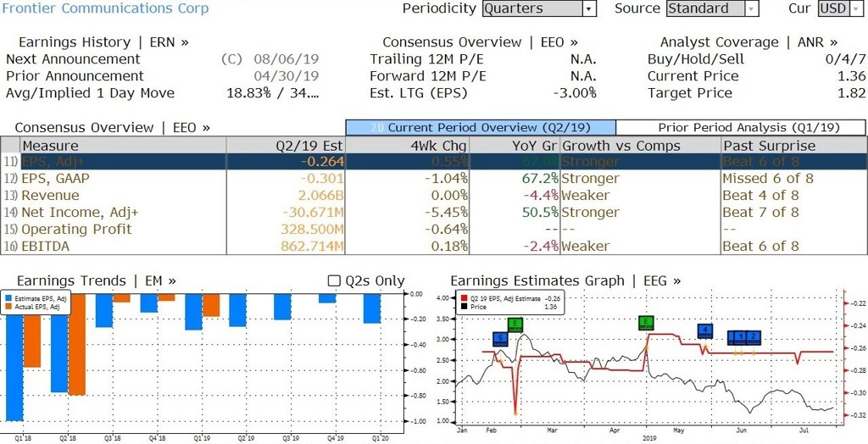The image size is (868, 444).
Task: Open Earnings Trends | EM » link
Action: 97,280
